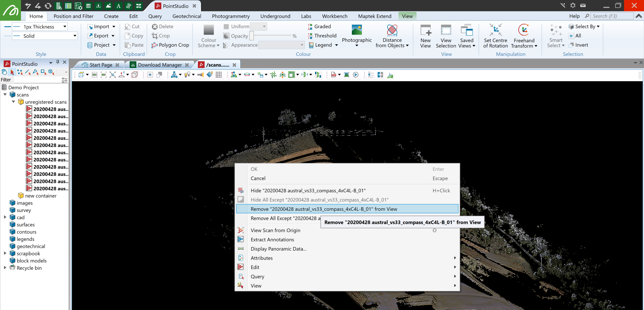
Task: Click the Saved Views icon
Action: [467, 31]
